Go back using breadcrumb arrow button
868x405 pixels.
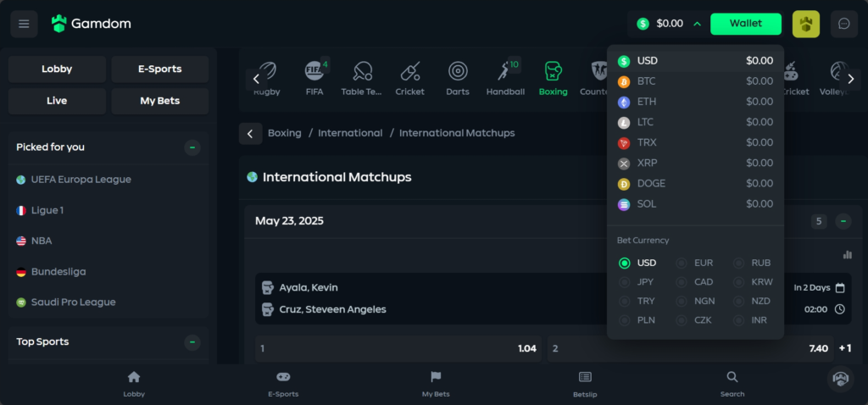coord(250,133)
